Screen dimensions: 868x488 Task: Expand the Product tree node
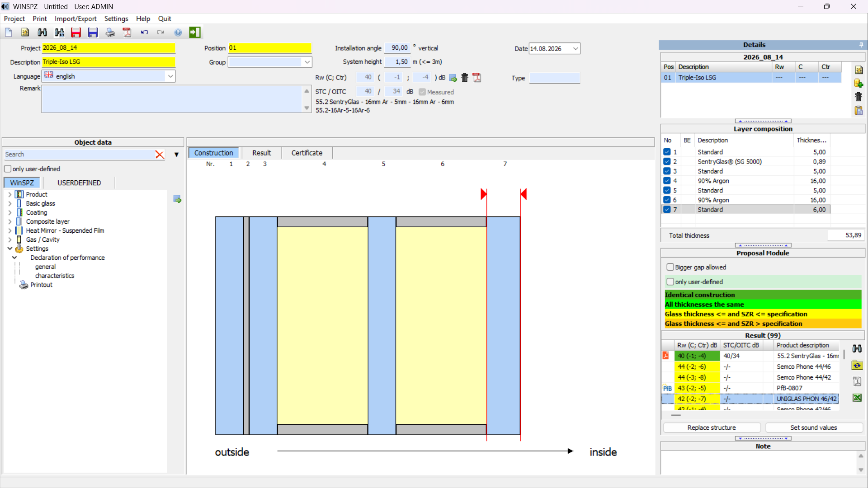pos(10,194)
